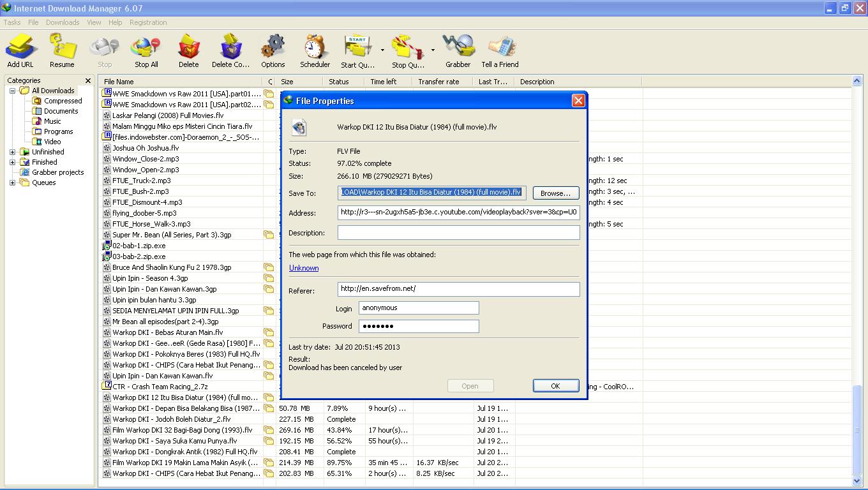Viewport: 868px width, 490px height.
Task: Select the Video category
Action: tap(52, 142)
